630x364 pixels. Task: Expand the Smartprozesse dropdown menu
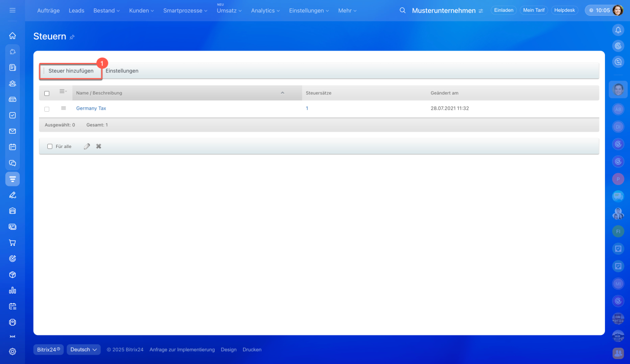(186, 10)
